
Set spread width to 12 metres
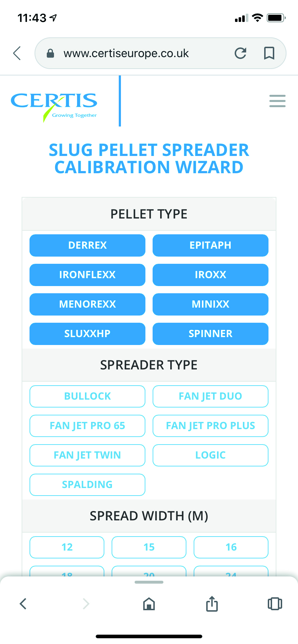pyautogui.click(x=67, y=547)
